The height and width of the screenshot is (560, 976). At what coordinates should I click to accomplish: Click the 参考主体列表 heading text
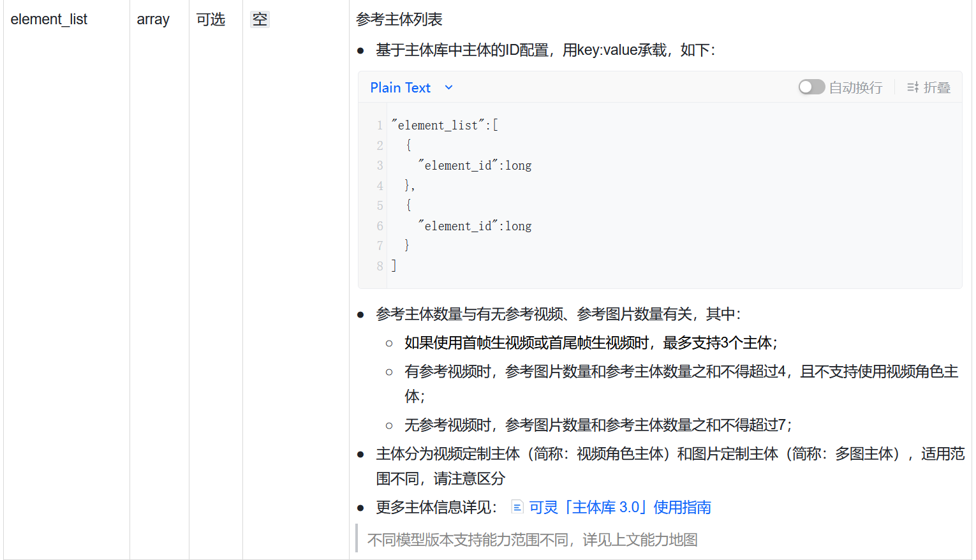click(x=399, y=20)
